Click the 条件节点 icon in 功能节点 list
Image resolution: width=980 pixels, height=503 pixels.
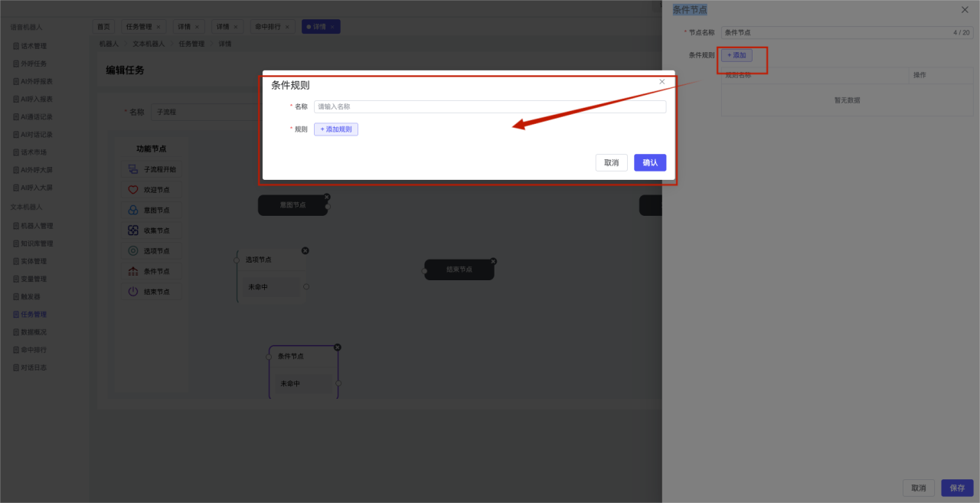(x=133, y=271)
